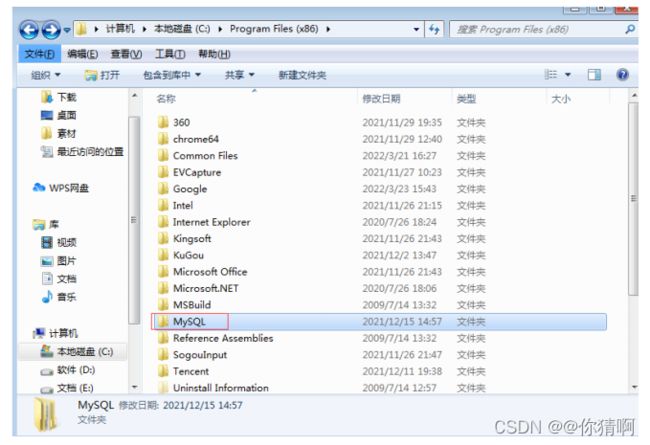Select the Google folder icon
650x445 pixels.
[163, 189]
